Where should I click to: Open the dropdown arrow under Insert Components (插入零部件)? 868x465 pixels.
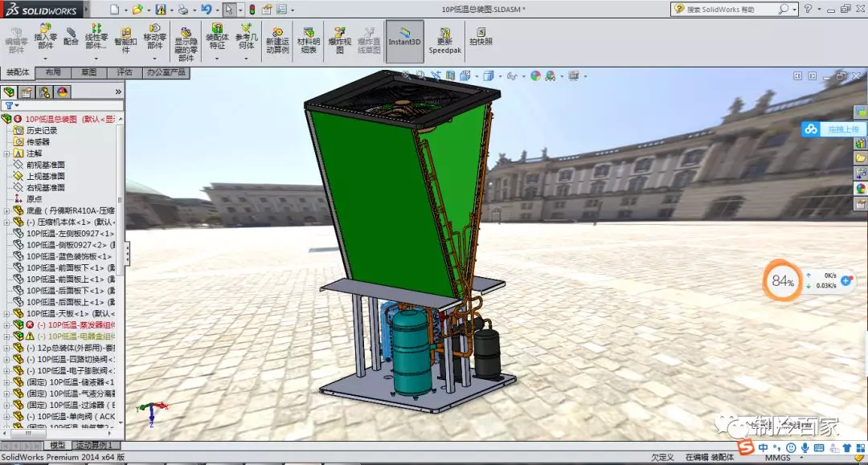45,58
